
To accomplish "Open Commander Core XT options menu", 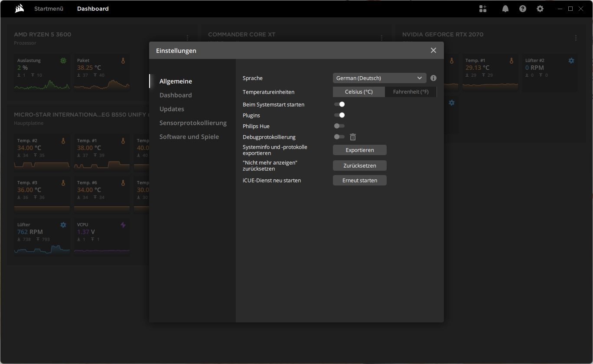I will pos(381,38).
